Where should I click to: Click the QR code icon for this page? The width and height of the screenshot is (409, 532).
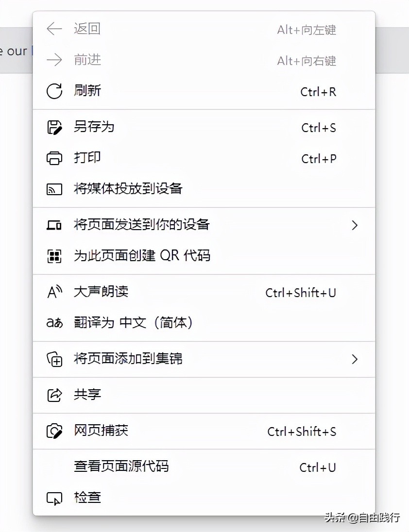55,256
